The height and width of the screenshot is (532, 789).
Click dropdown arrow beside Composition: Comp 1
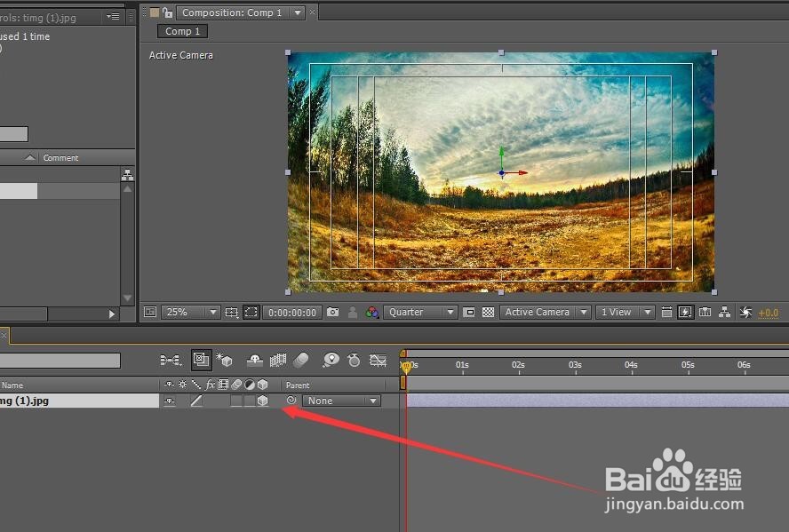pyautogui.click(x=298, y=12)
